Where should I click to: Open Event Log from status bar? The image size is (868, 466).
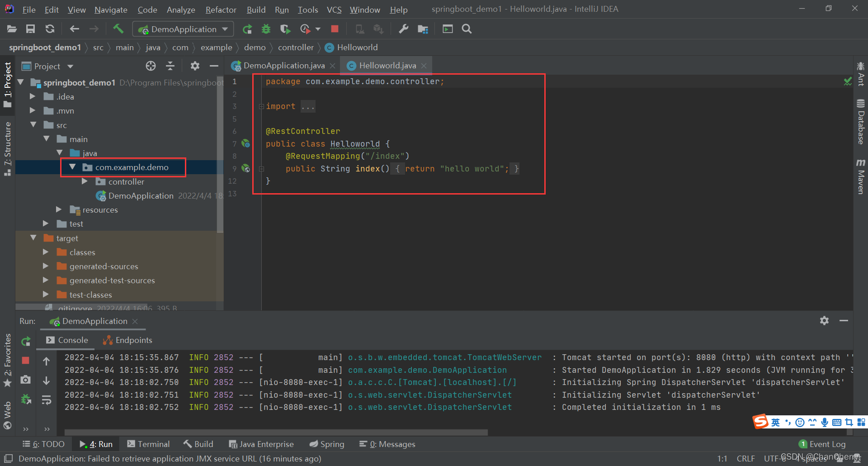[822, 444]
